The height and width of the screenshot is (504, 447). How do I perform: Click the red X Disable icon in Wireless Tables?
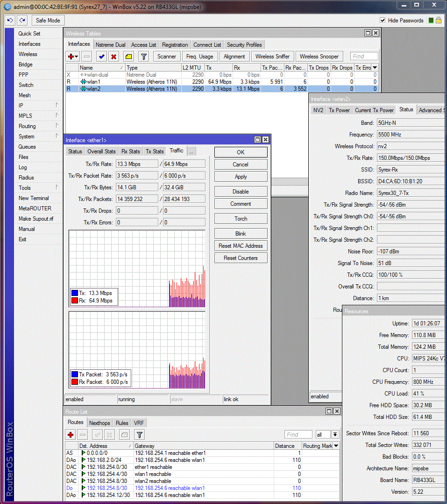[114, 57]
